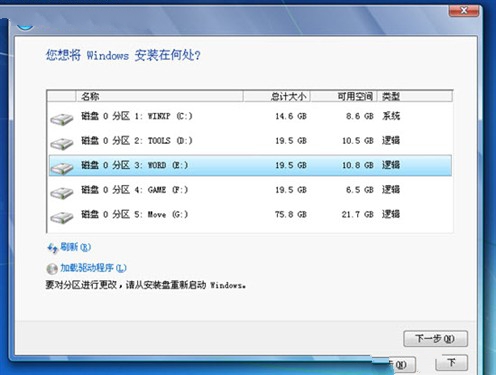496x375 pixels.
Task: Click the 6.5 GB free space cell
Action: pyautogui.click(x=359, y=190)
